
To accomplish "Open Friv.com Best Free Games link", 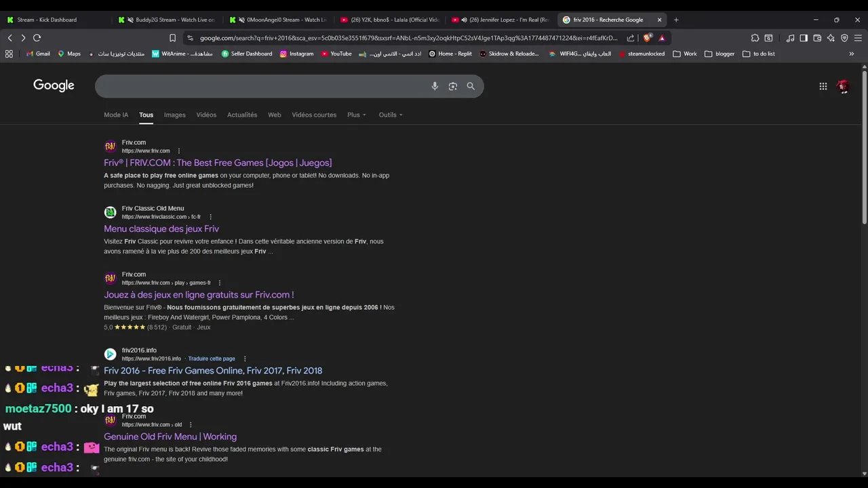I will point(218,163).
